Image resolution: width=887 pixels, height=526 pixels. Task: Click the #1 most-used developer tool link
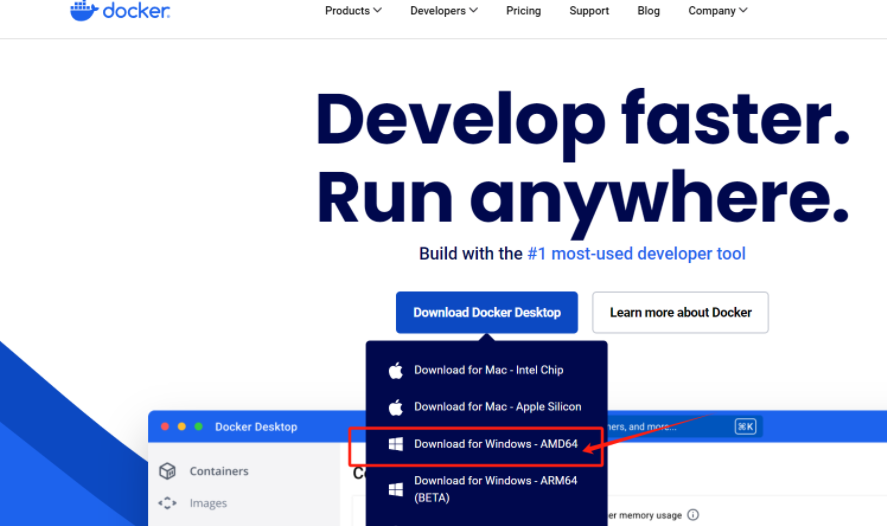coord(636,253)
